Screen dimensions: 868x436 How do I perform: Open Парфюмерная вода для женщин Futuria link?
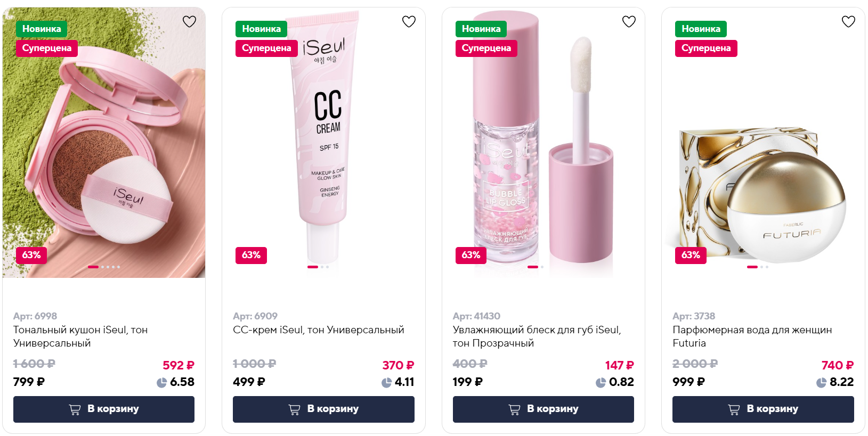752,336
